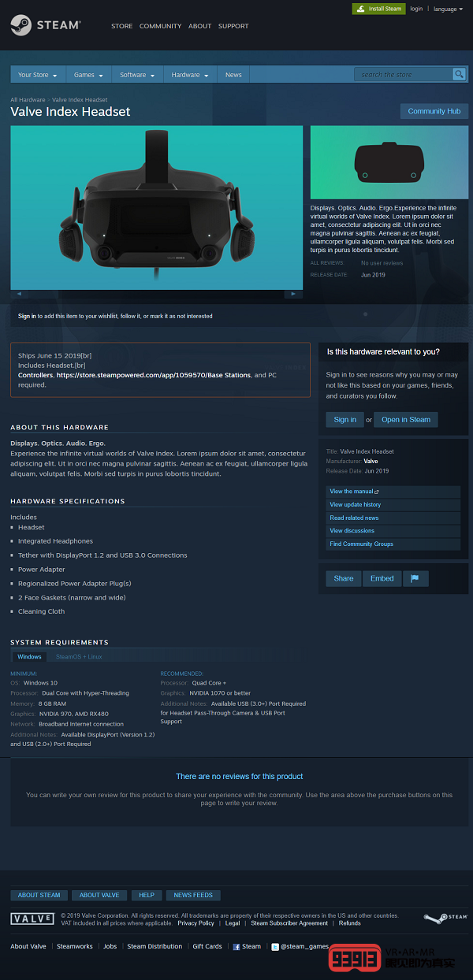
Task: Click inside the store search field
Action: [404, 74]
